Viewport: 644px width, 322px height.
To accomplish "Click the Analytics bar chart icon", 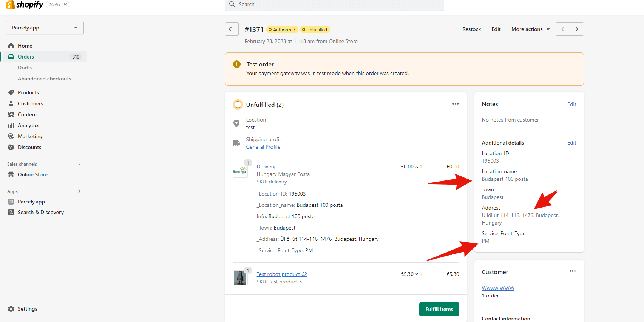I will [x=11, y=125].
